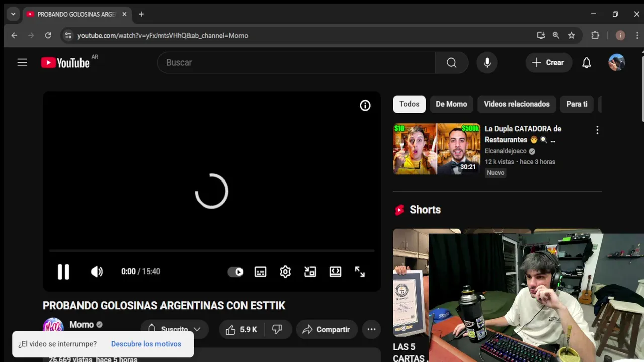Click the video title PROBANDO GOLOSINAS ARGENTINAS

point(164,306)
